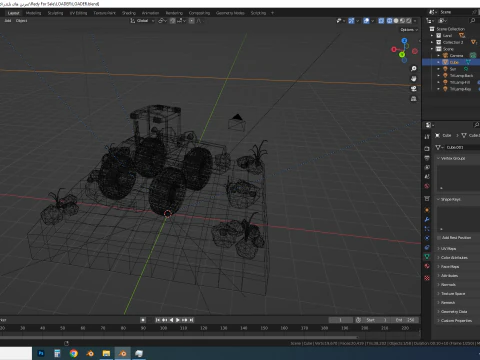Screen dimensions: 480x360
Task: Open the Modifiers wrench tab
Action: [427, 219]
